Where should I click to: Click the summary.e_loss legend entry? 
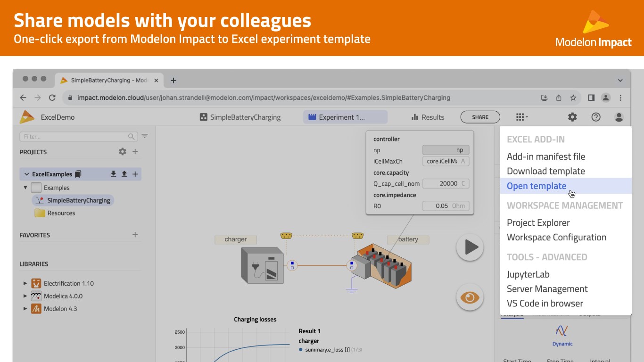(330, 350)
